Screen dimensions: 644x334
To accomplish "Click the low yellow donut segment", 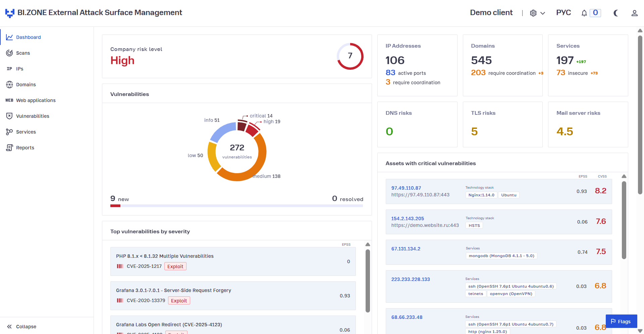I will click(x=213, y=156).
